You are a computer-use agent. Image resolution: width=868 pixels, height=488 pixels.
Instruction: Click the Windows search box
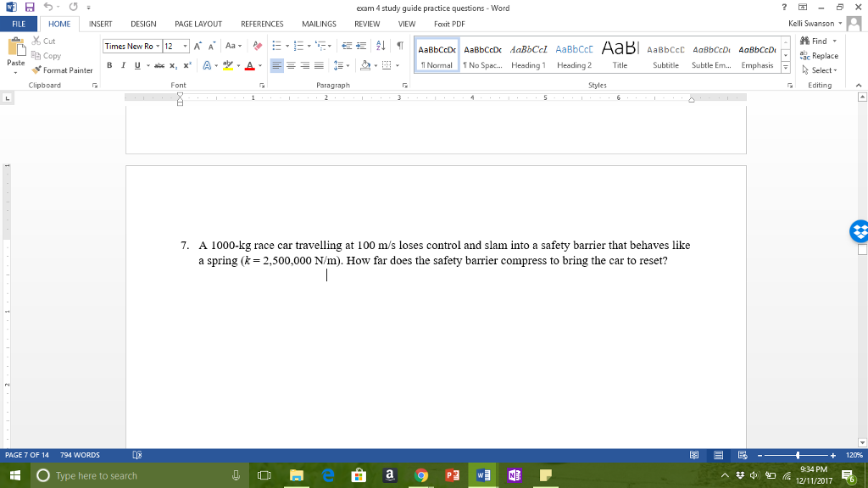(127, 475)
